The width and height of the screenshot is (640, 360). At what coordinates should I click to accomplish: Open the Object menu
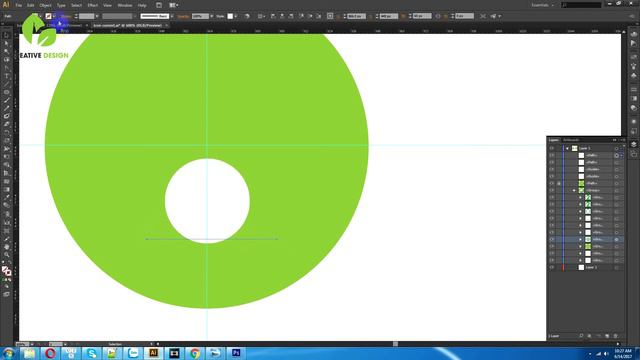click(45, 5)
